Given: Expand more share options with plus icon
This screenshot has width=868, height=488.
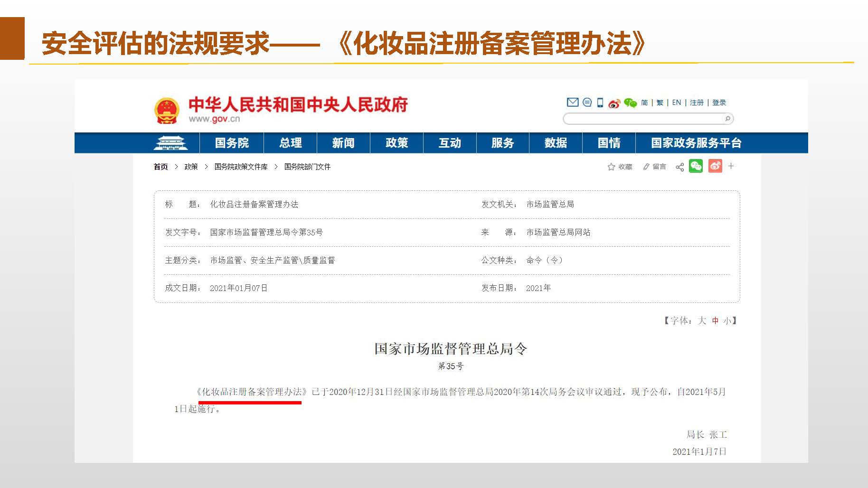Looking at the screenshot, I should [x=731, y=166].
